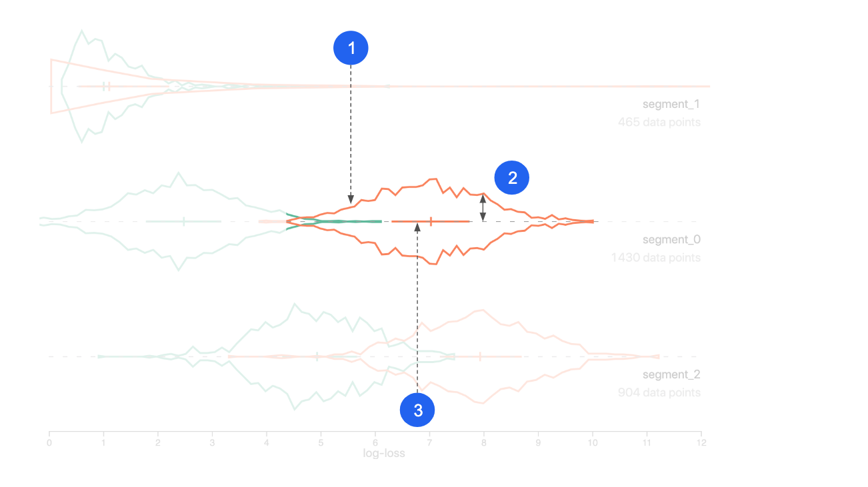Click the double-headed arrow beside badge 2

[483, 207]
